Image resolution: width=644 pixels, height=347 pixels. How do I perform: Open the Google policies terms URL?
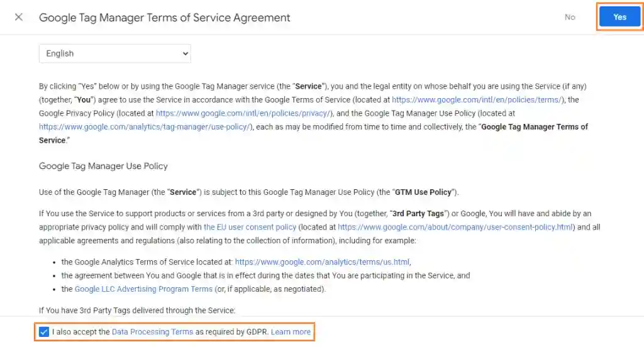[477, 100]
